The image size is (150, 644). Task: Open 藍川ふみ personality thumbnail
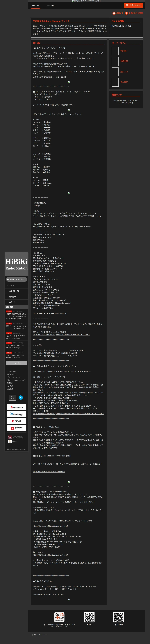[115, 72]
